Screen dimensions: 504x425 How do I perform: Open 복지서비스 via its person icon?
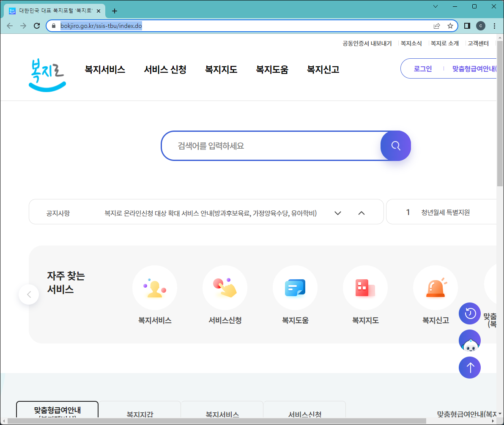[155, 288]
